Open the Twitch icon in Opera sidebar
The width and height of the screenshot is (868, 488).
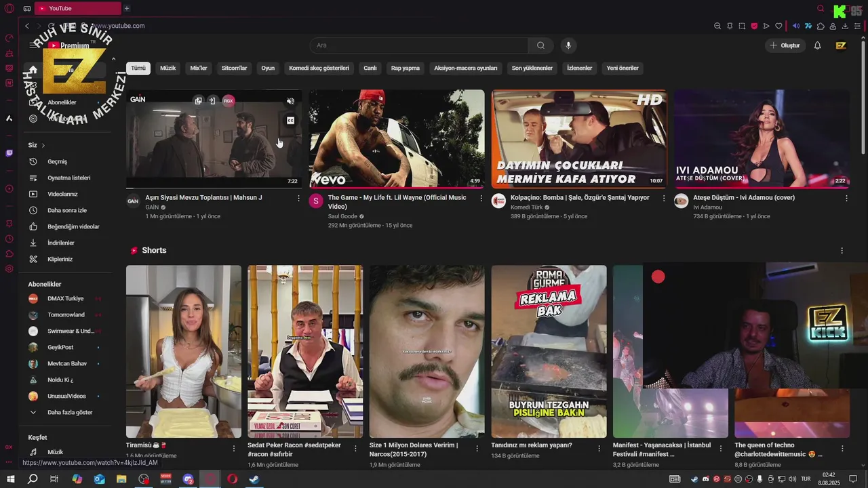click(9, 153)
